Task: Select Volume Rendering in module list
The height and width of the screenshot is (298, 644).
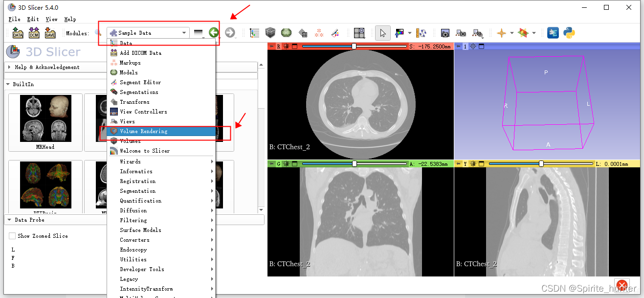Action: click(x=161, y=131)
